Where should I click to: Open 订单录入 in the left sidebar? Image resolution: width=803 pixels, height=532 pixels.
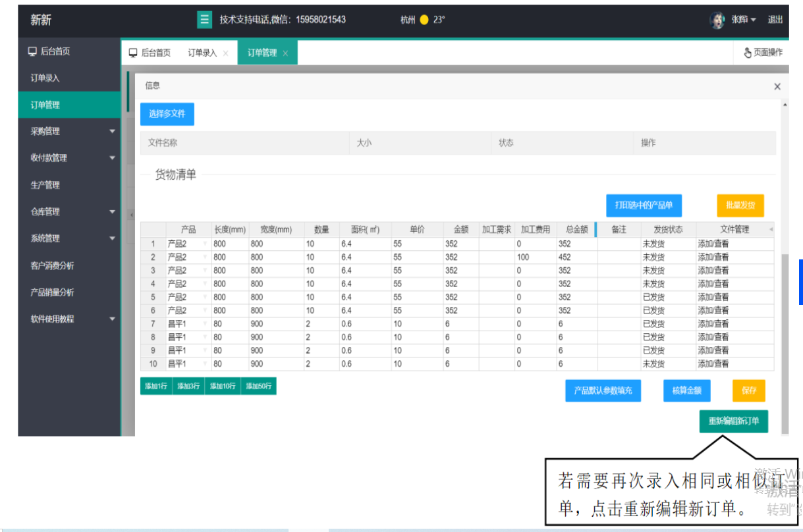coord(69,78)
